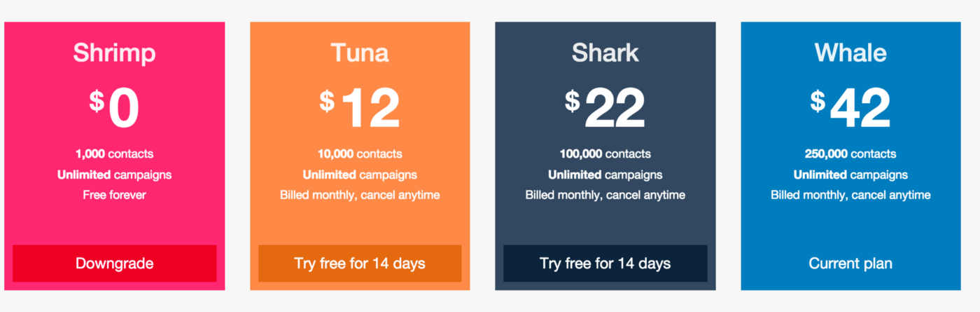
Task: Click the $22 price on Shark card
Action: [605, 108]
